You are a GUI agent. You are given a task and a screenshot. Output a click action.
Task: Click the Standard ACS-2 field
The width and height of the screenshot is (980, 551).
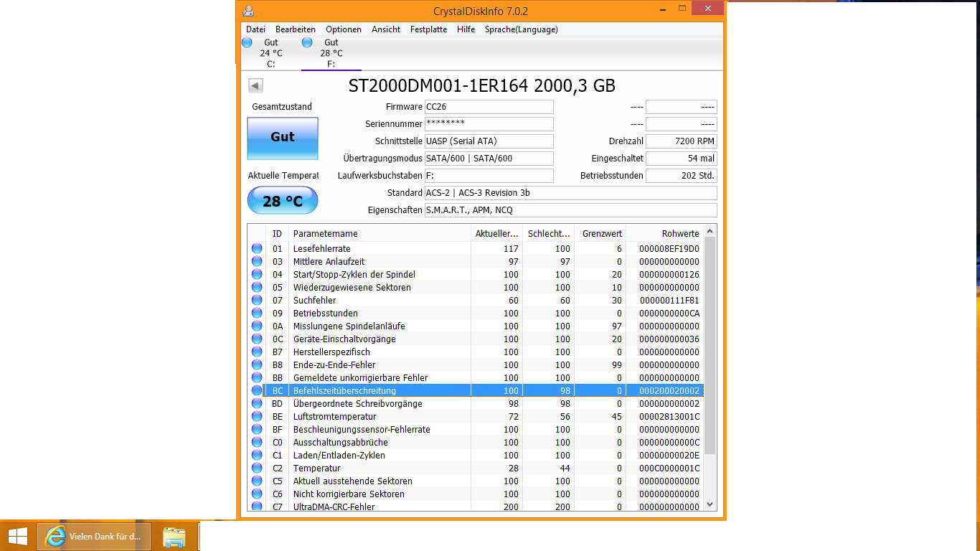pos(570,193)
